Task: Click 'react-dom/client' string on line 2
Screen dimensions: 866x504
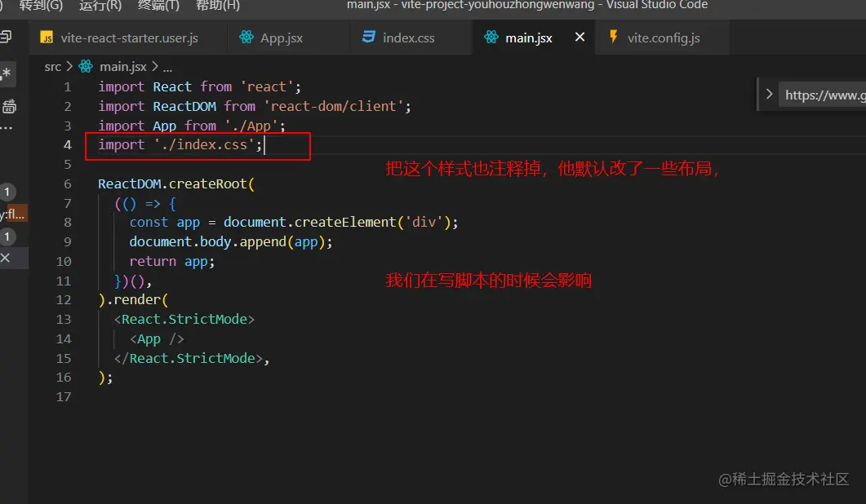Action: pyautogui.click(x=334, y=106)
